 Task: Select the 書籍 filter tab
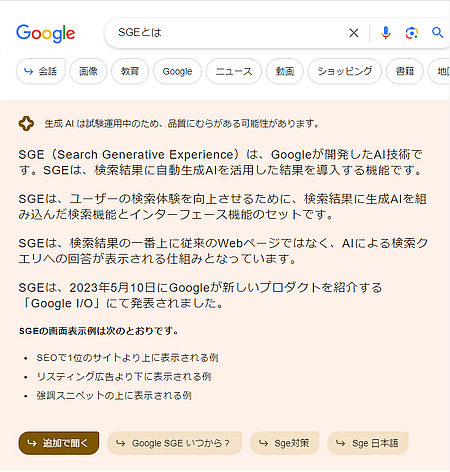click(x=405, y=71)
